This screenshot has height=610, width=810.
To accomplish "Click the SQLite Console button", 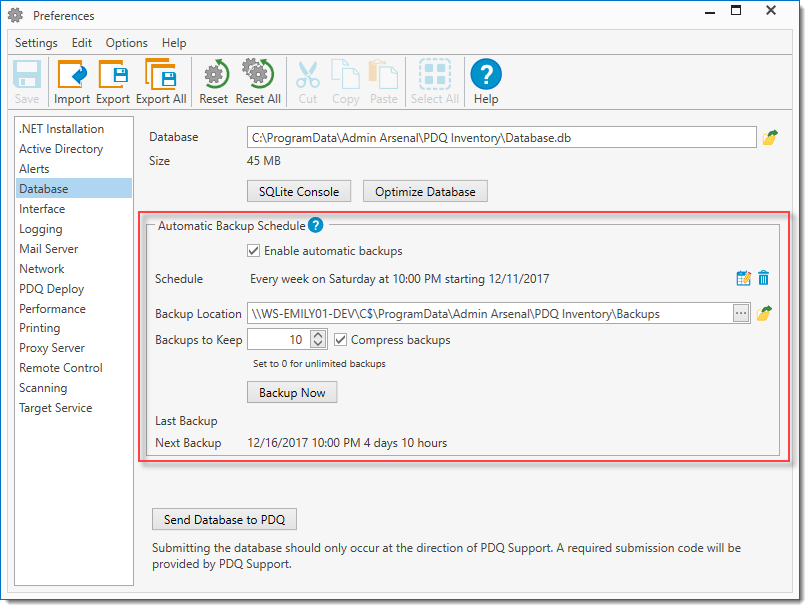I will [x=299, y=191].
